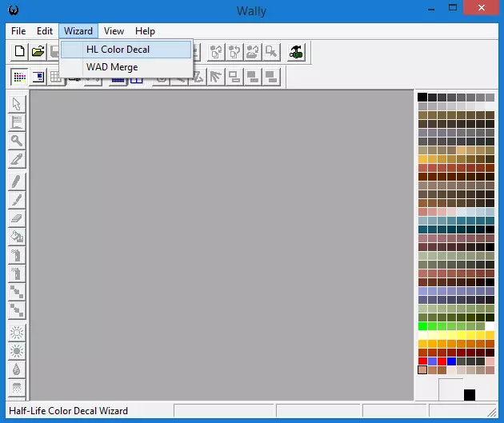The height and width of the screenshot is (423, 504).
Task: Select the eraser tool
Action: tap(17, 217)
